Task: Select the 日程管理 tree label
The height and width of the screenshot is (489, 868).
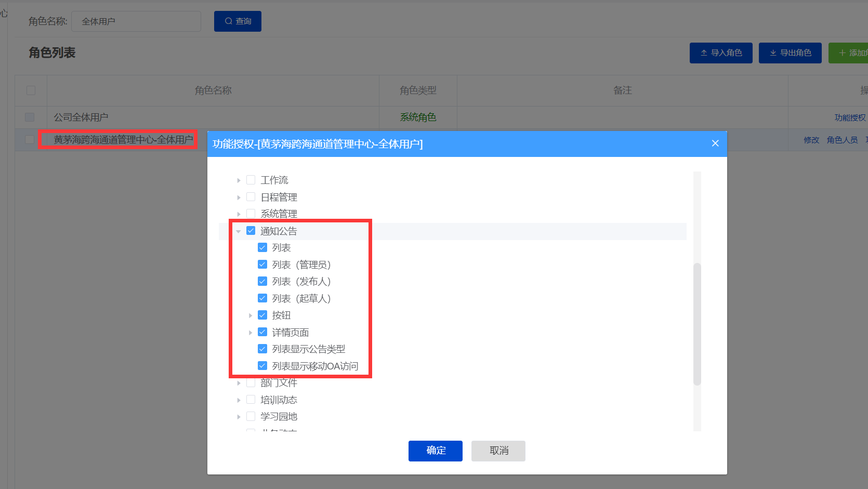Action: tap(279, 197)
